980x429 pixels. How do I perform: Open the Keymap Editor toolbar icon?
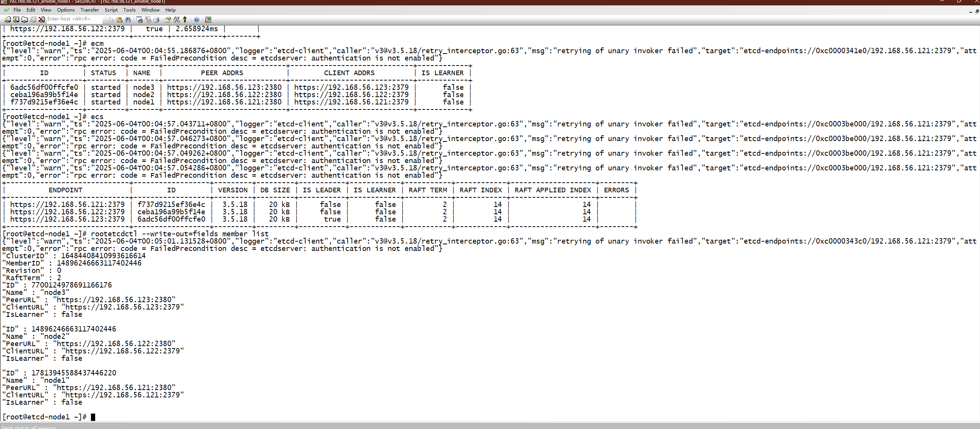click(177, 20)
